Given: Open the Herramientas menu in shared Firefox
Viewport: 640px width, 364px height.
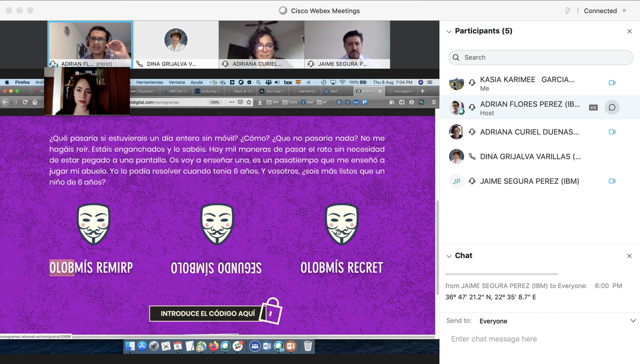Looking at the screenshot, I should [x=150, y=82].
